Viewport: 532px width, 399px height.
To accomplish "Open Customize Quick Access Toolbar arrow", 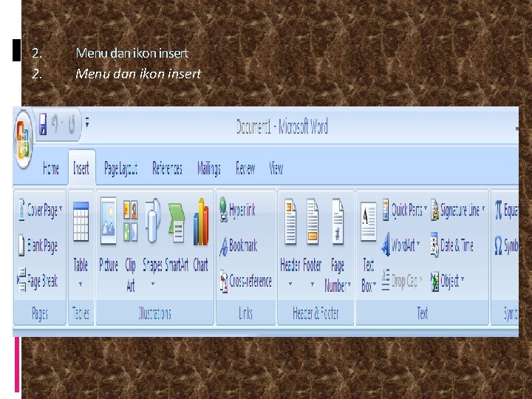I will (87, 123).
